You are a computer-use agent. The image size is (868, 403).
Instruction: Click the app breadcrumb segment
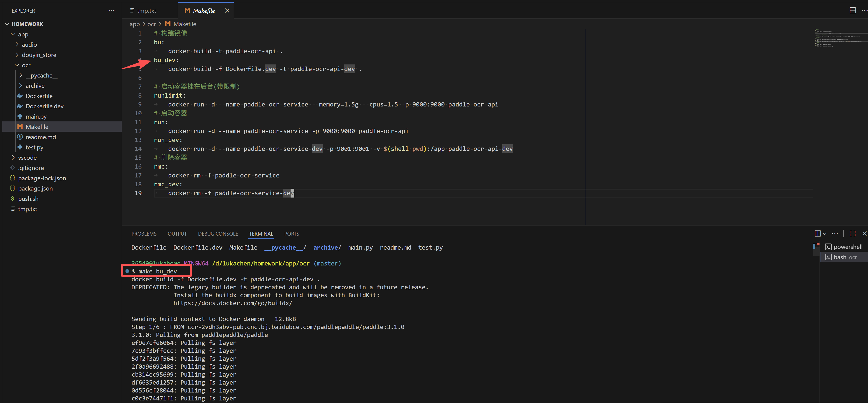coord(135,24)
